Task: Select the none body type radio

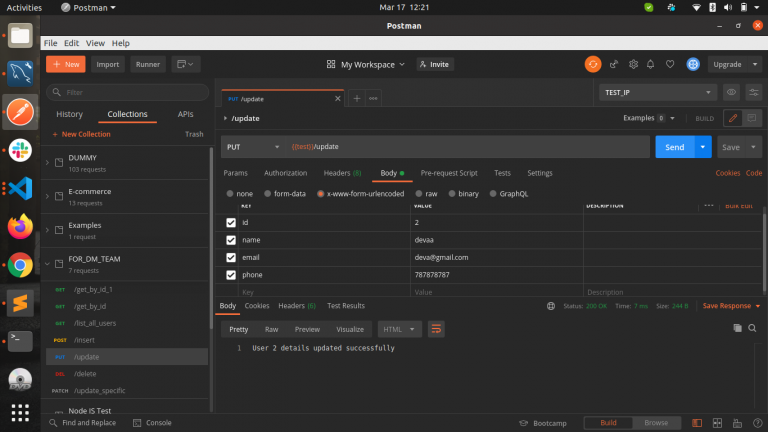Action: click(230, 193)
